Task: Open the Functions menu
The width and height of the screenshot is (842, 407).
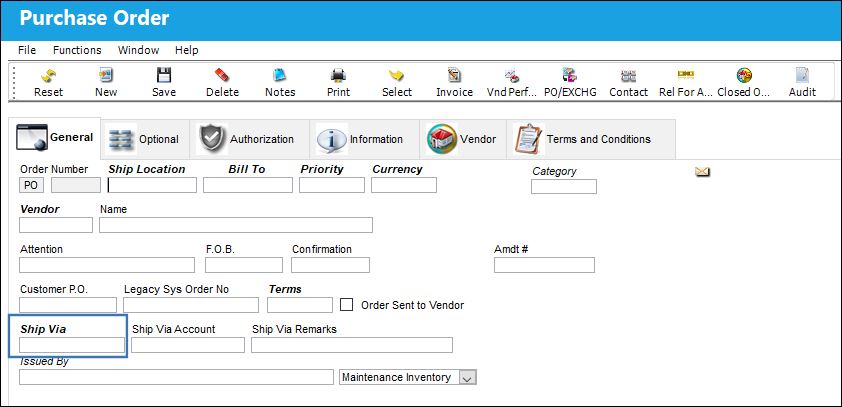Action: 77,50
